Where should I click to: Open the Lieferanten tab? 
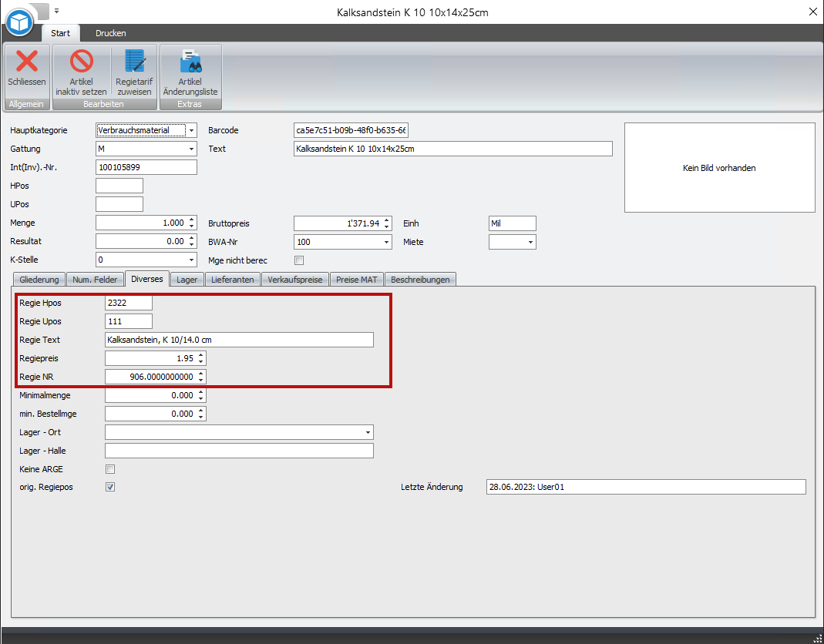coord(232,280)
